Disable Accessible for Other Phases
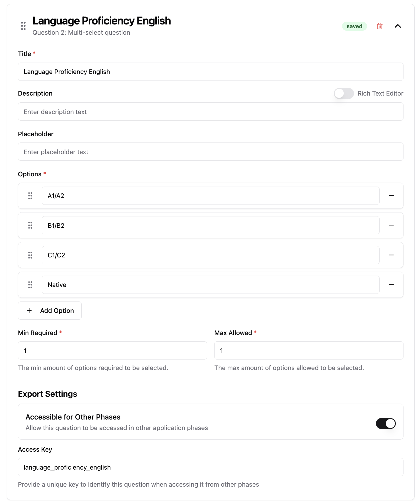This screenshot has width=420, height=504. pyautogui.click(x=386, y=424)
